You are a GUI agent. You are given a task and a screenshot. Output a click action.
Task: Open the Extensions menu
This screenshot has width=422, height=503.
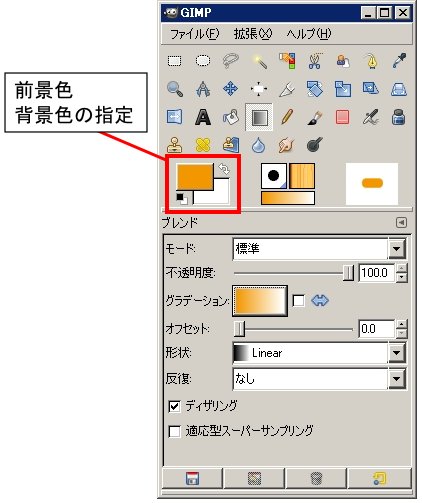click(x=253, y=34)
